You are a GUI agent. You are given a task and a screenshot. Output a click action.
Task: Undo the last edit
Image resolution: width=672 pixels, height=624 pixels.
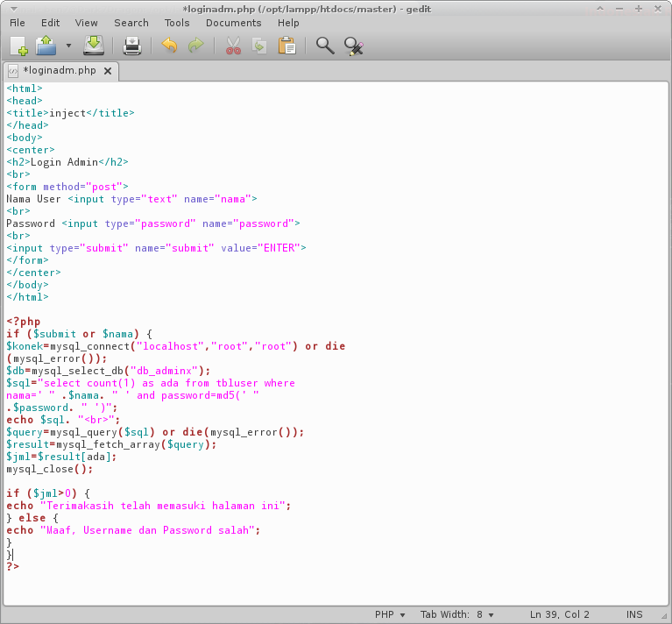pos(169,46)
